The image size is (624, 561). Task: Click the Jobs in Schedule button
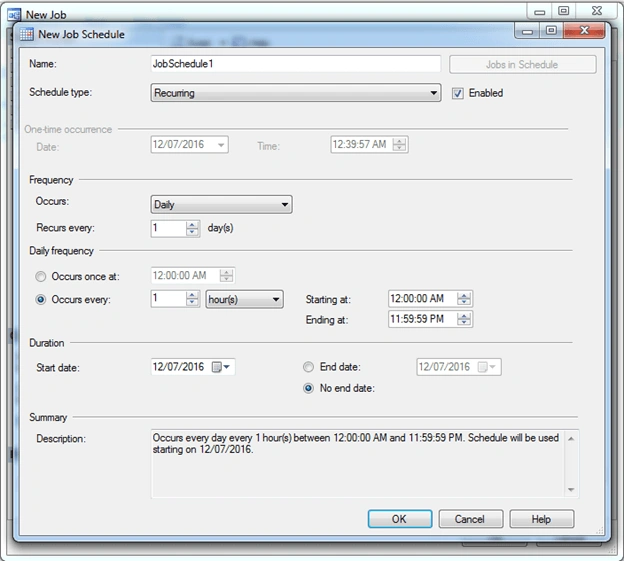(523, 64)
